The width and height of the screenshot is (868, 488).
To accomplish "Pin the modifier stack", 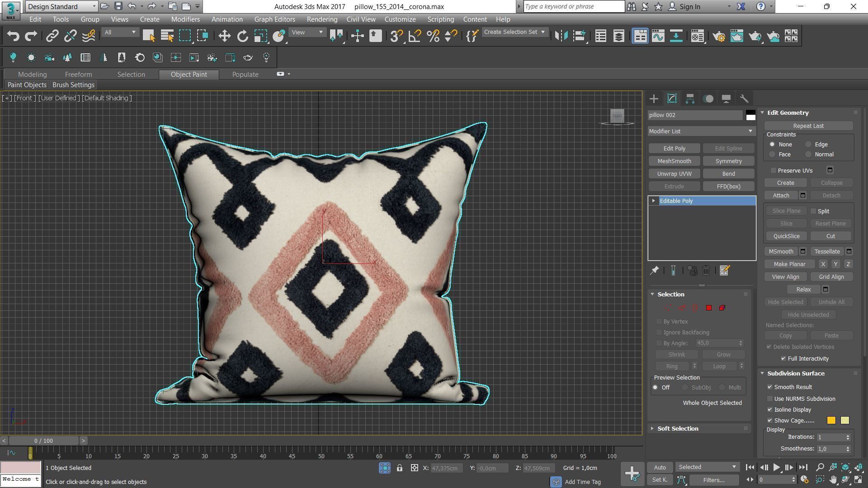I will pyautogui.click(x=654, y=271).
